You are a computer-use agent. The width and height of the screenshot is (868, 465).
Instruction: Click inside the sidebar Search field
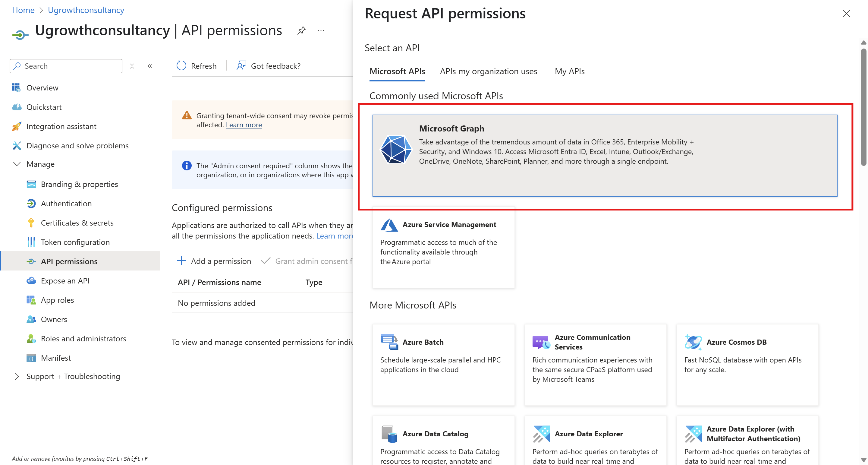[x=66, y=66]
